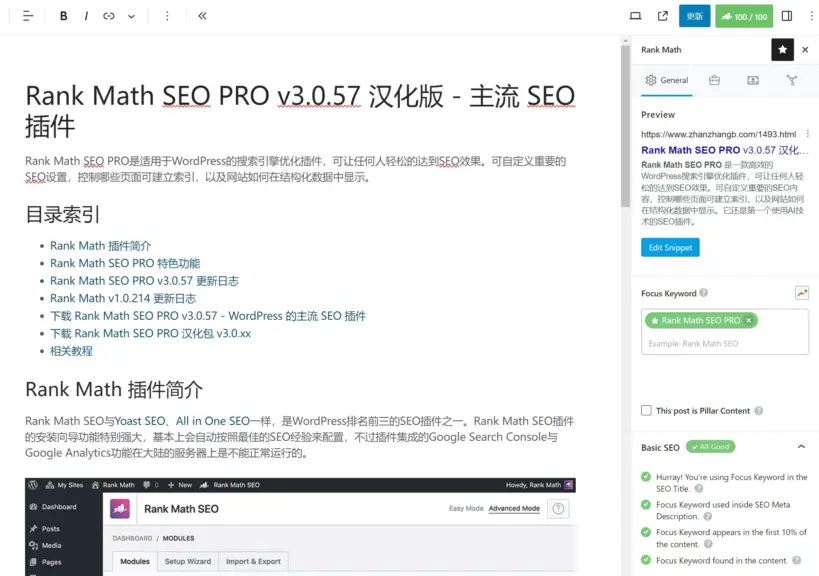Check This post is Pillar Content
Screen dimensions: 819x576
[647, 410]
